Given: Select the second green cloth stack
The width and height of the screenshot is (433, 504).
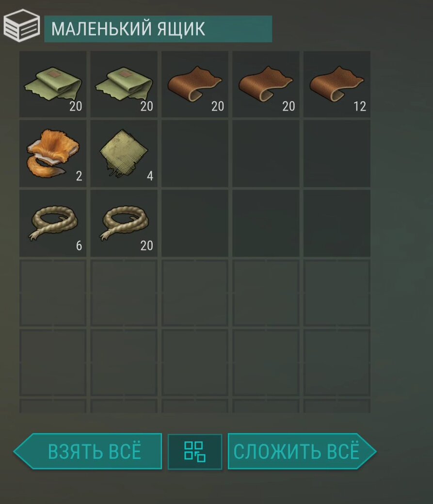Looking at the screenshot, I should pyautogui.click(x=124, y=84).
